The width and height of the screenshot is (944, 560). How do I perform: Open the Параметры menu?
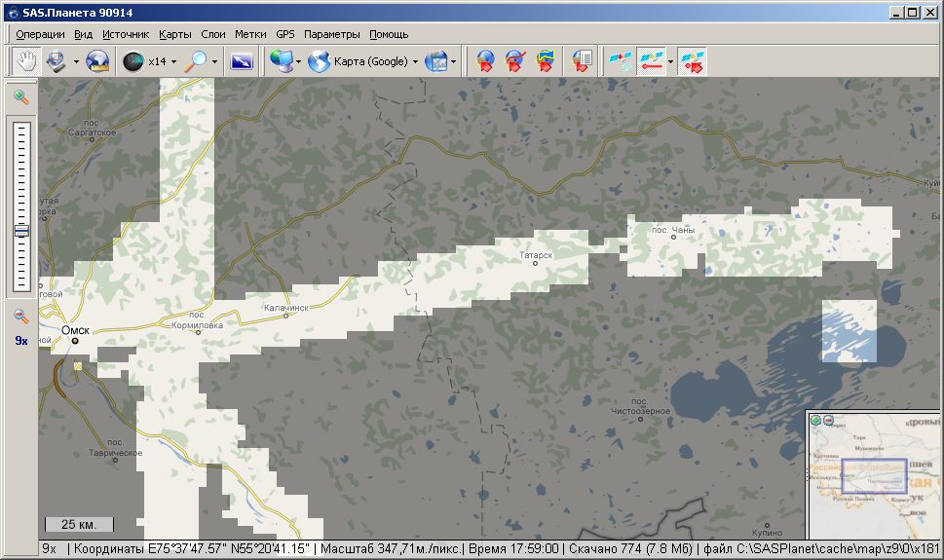coord(331,34)
